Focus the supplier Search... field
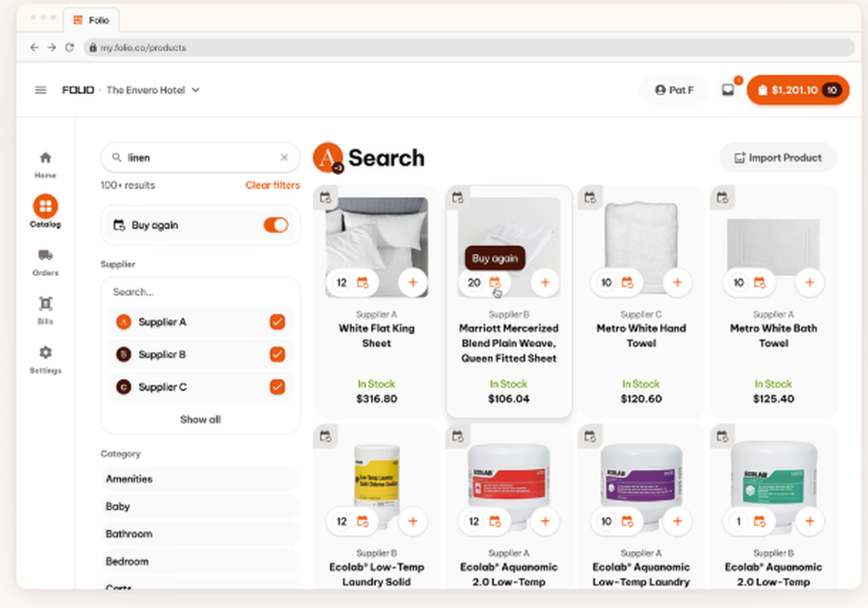Viewport: 868px width, 608px height. point(201,292)
